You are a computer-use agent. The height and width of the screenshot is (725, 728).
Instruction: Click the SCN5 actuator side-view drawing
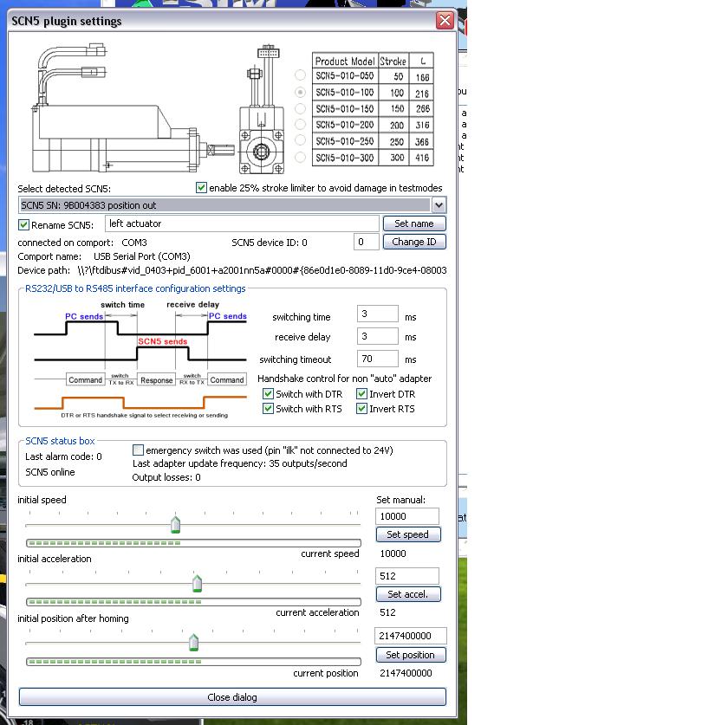click(133, 108)
